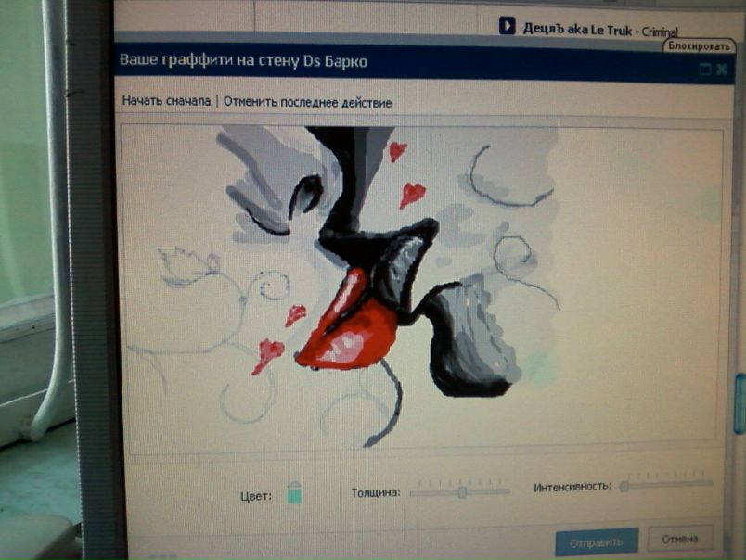This screenshot has height=560, width=746.
Task: Set Интенсивность to maximum at the track's right end
Action: [x=710, y=482]
